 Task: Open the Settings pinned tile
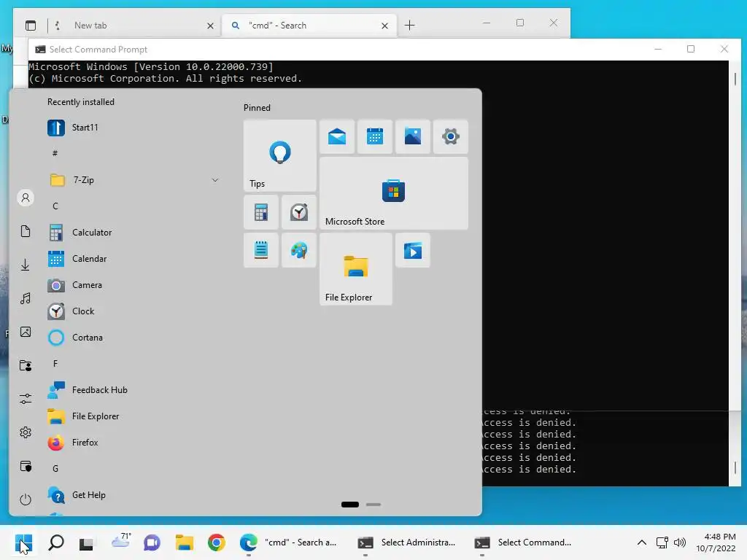point(451,136)
